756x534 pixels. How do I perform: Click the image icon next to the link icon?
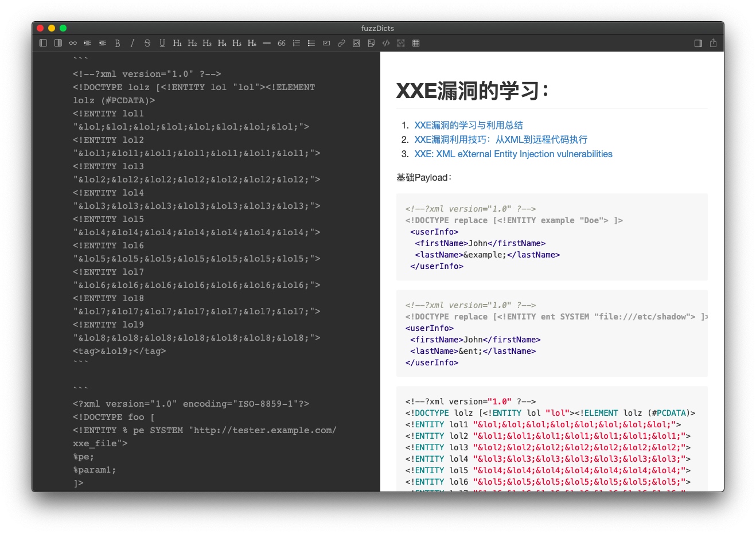click(x=356, y=43)
